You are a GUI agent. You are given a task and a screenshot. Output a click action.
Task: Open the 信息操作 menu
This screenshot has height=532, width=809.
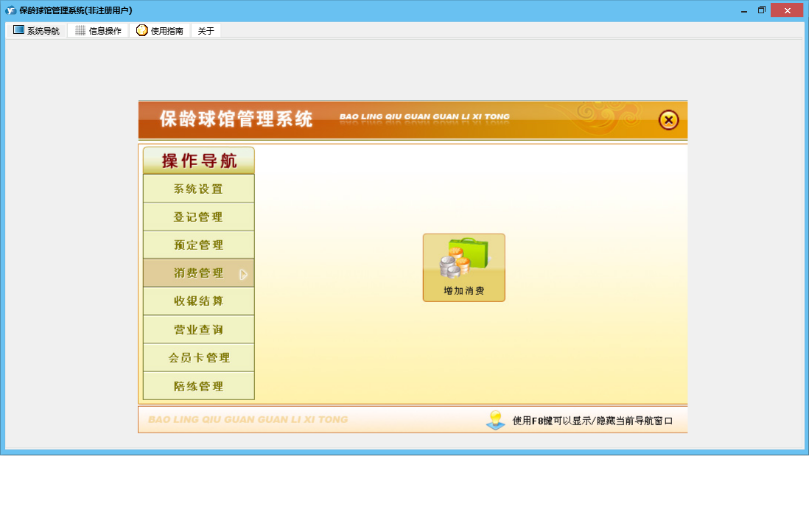(98, 30)
